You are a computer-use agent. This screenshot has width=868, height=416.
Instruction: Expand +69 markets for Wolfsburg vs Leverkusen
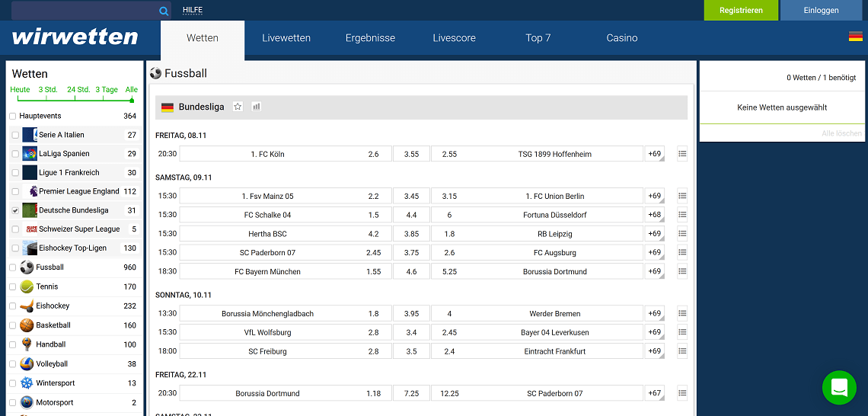pos(654,332)
